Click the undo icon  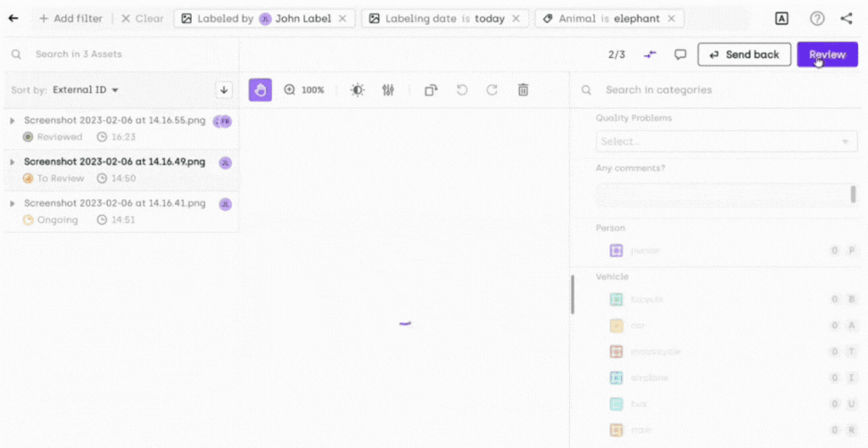tap(462, 90)
